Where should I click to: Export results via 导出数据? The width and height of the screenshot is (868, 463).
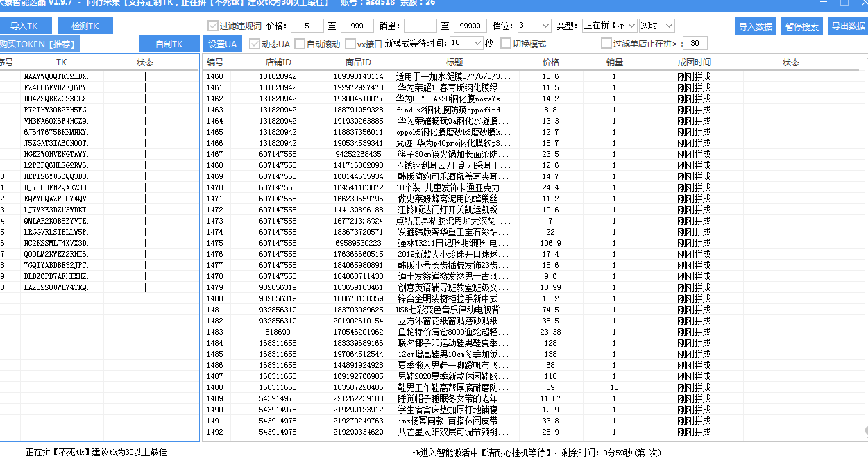click(848, 26)
